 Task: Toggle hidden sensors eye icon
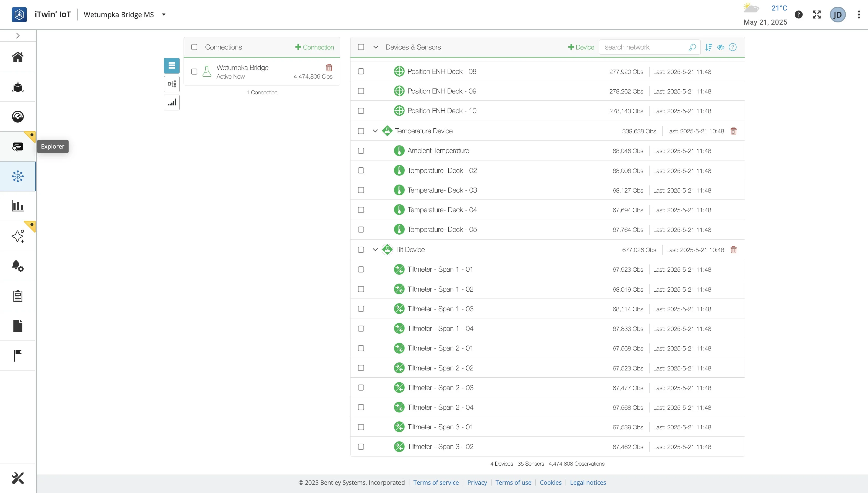click(x=720, y=47)
